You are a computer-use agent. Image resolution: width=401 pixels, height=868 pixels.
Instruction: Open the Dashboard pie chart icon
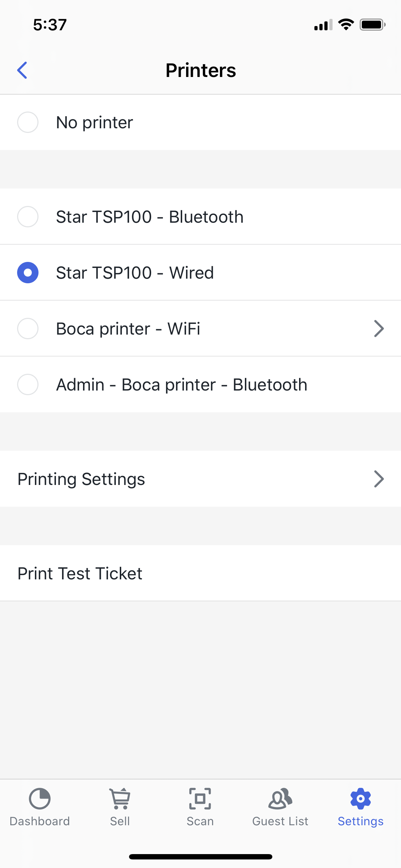click(x=40, y=799)
